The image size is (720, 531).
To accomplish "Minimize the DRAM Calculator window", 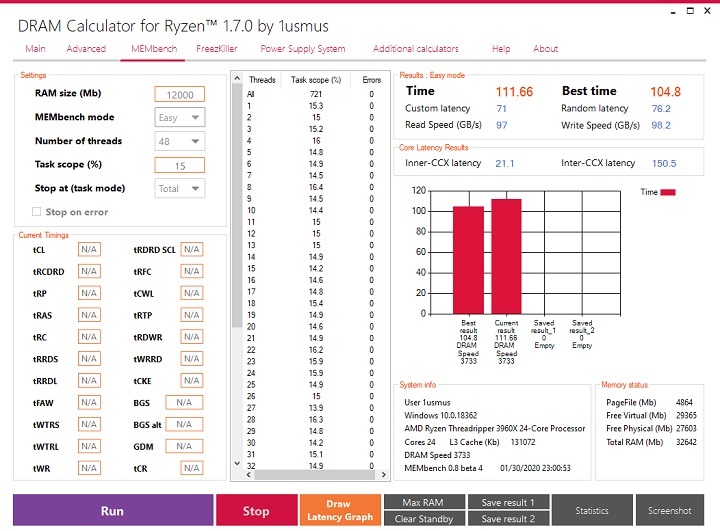I will 673,11.
